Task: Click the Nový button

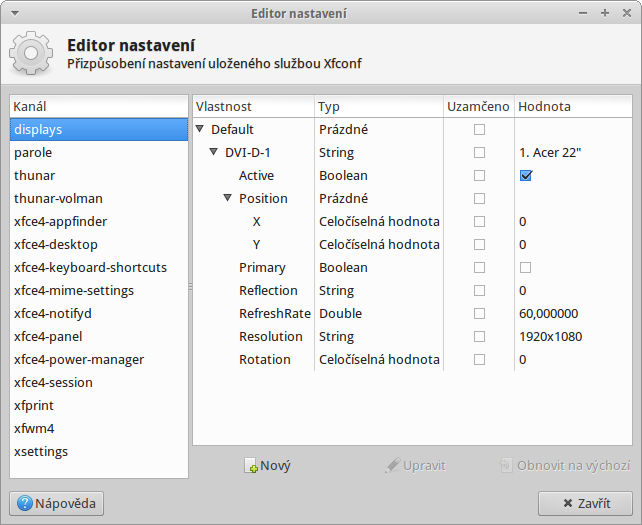Action: [x=267, y=466]
